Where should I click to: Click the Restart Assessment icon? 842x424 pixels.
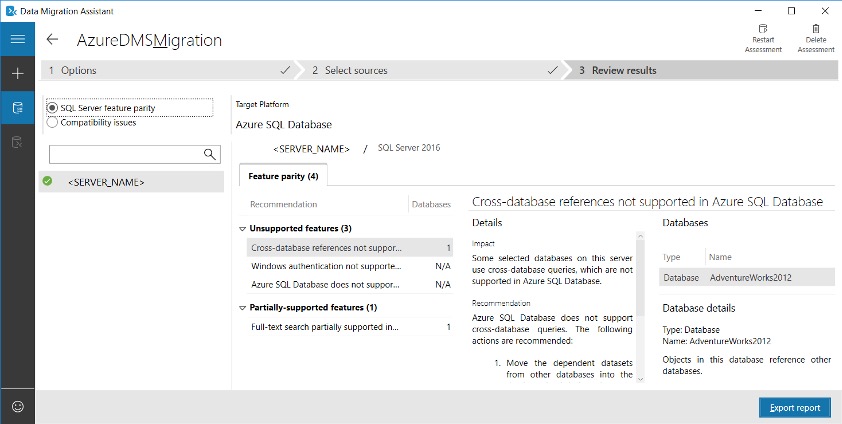click(762, 30)
